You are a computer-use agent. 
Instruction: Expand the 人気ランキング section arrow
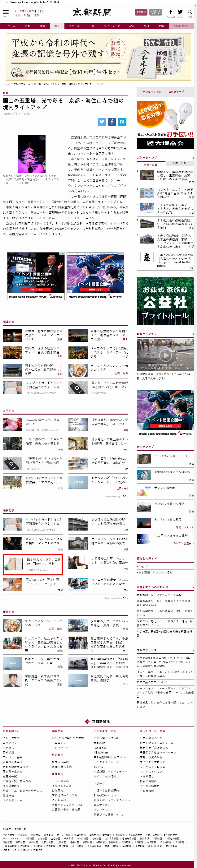point(193,158)
